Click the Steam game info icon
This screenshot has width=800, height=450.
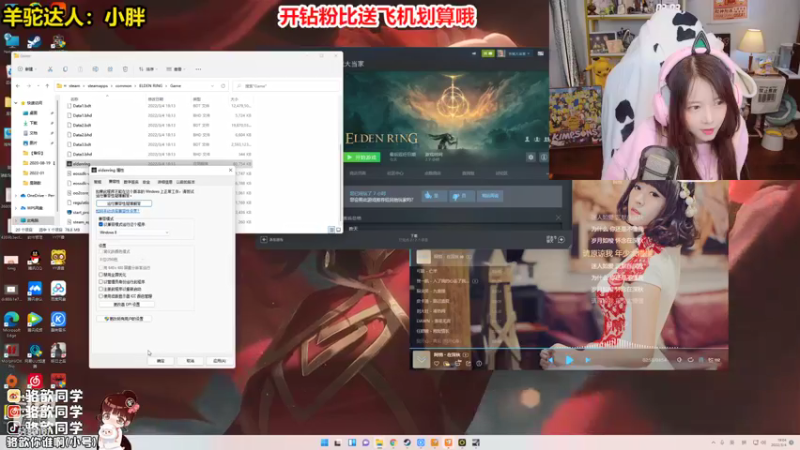543,157
